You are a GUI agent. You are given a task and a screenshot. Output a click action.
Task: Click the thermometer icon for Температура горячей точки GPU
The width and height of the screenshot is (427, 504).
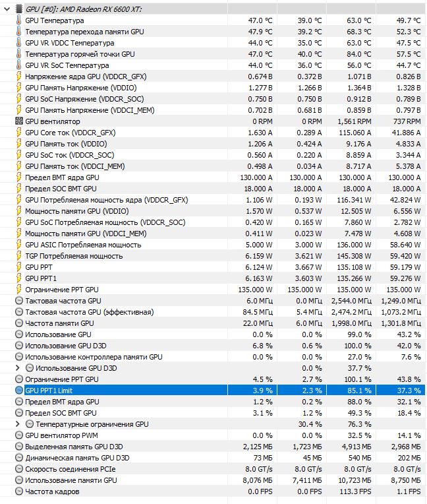(19, 54)
